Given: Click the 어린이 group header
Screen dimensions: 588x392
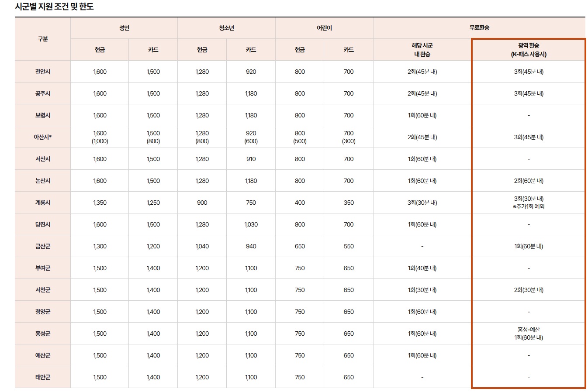Looking at the screenshot, I should click(324, 28).
